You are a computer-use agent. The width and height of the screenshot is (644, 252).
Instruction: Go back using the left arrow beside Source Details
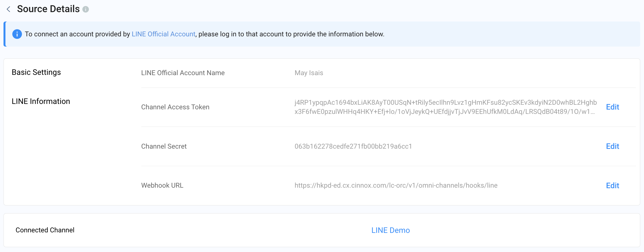coord(8,9)
